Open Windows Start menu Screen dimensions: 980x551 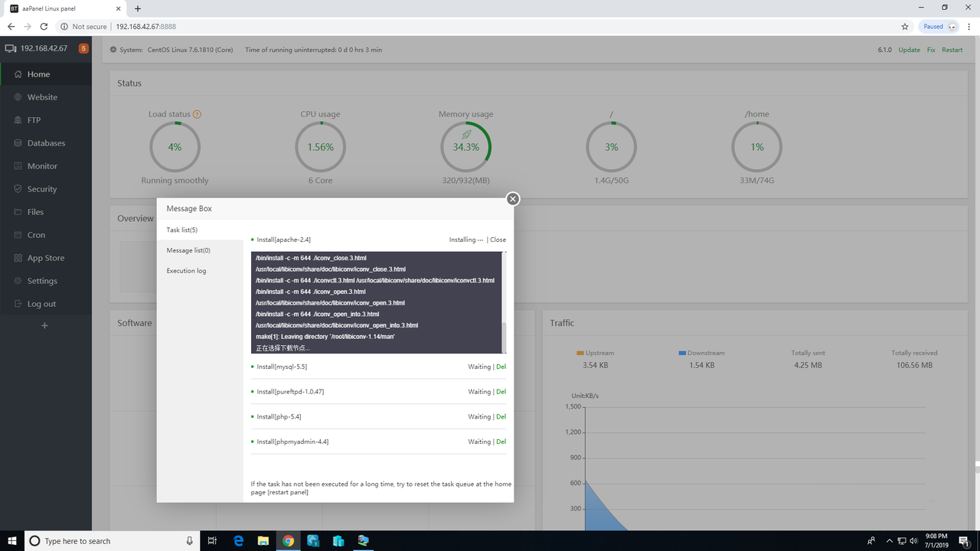coord(12,541)
